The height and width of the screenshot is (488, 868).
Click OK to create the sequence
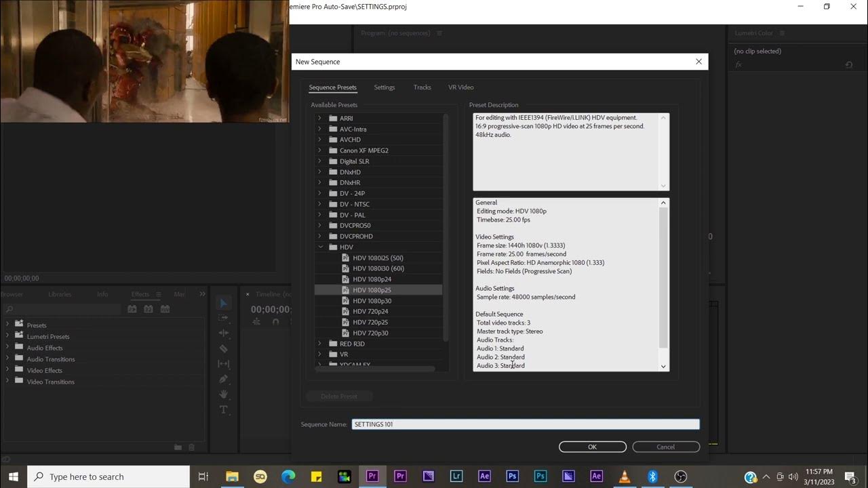pyautogui.click(x=593, y=447)
